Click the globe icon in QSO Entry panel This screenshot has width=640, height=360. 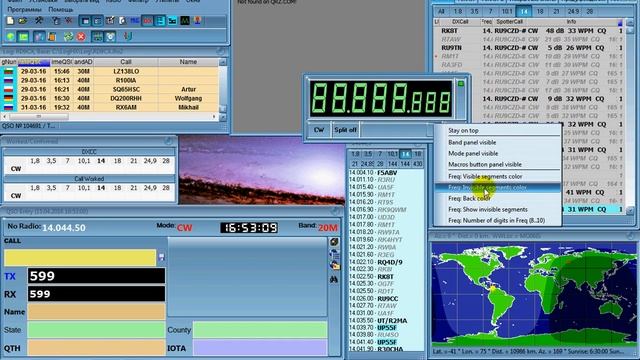334,242
